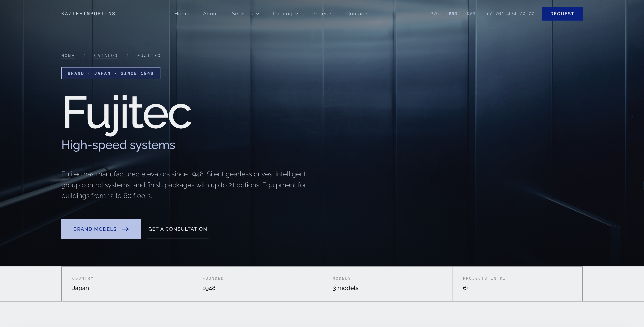Go to the About page
644x327 pixels.
tap(211, 14)
